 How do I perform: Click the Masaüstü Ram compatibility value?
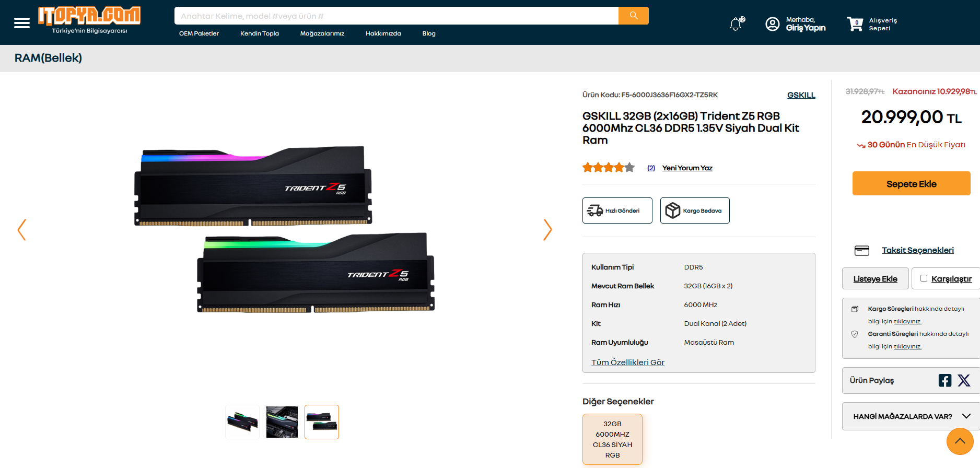click(x=709, y=343)
